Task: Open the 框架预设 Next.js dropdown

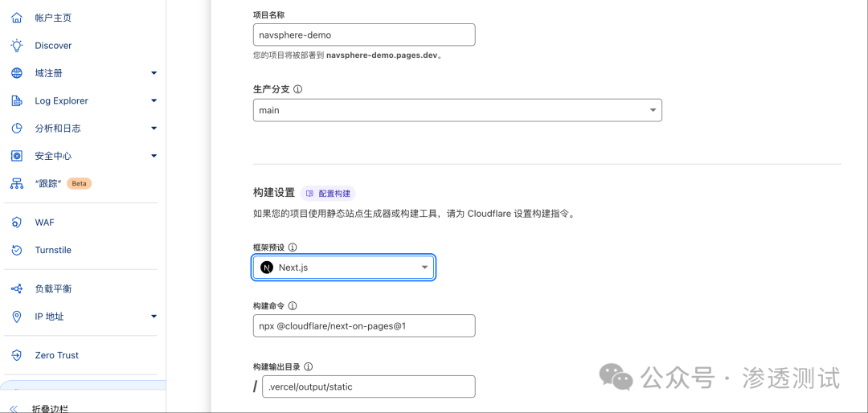Action: click(x=343, y=268)
